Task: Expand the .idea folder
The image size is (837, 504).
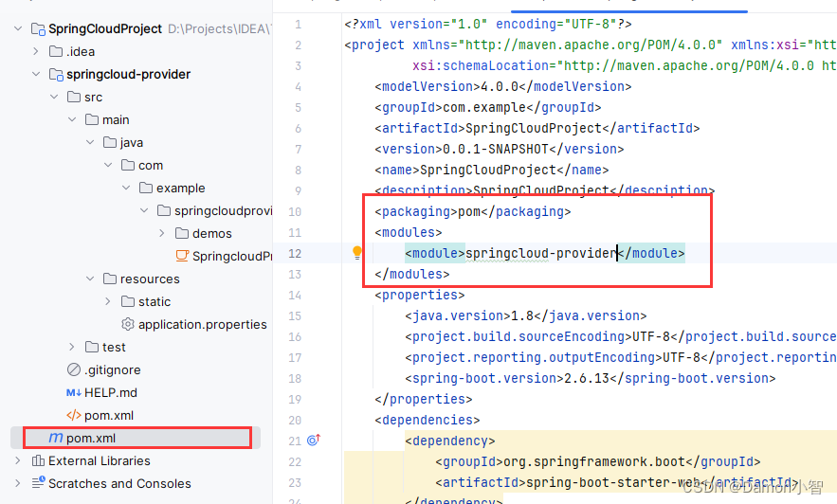Action: click(x=36, y=51)
